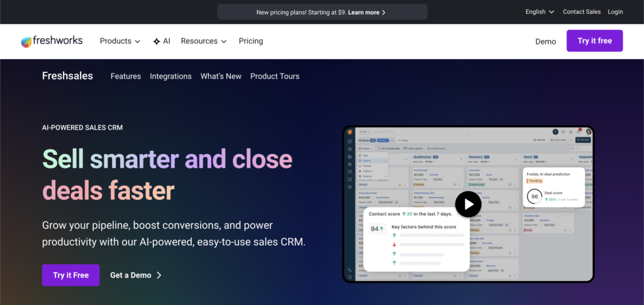644x305 pixels.
Task: Expand the Resources dropdown menu
Action: (x=203, y=41)
